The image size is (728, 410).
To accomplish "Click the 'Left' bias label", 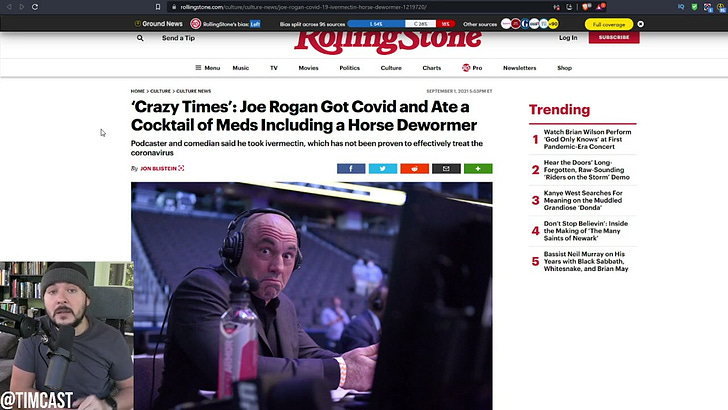I will point(255,24).
